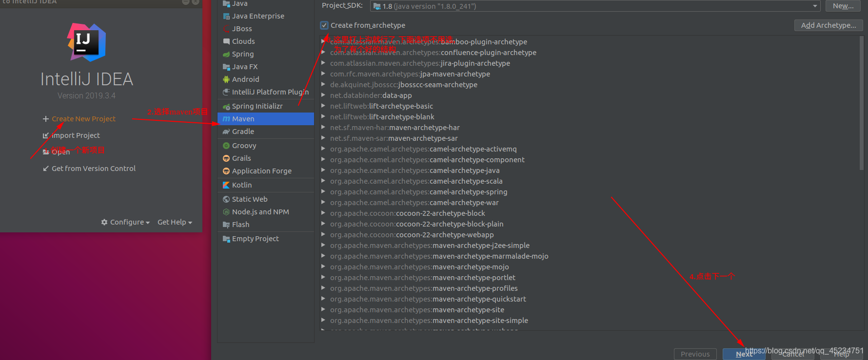Click Get from Version Control link

94,169
